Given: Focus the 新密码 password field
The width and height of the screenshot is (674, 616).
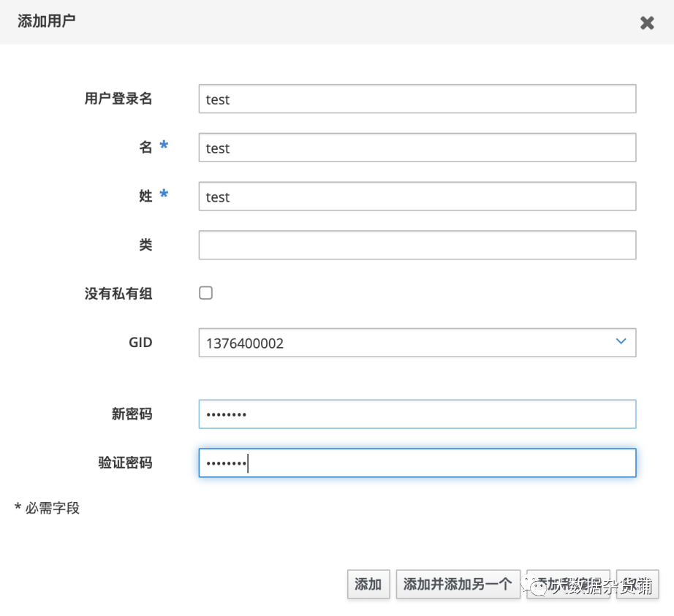Looking at the screenshot, I should click(417, 414).
